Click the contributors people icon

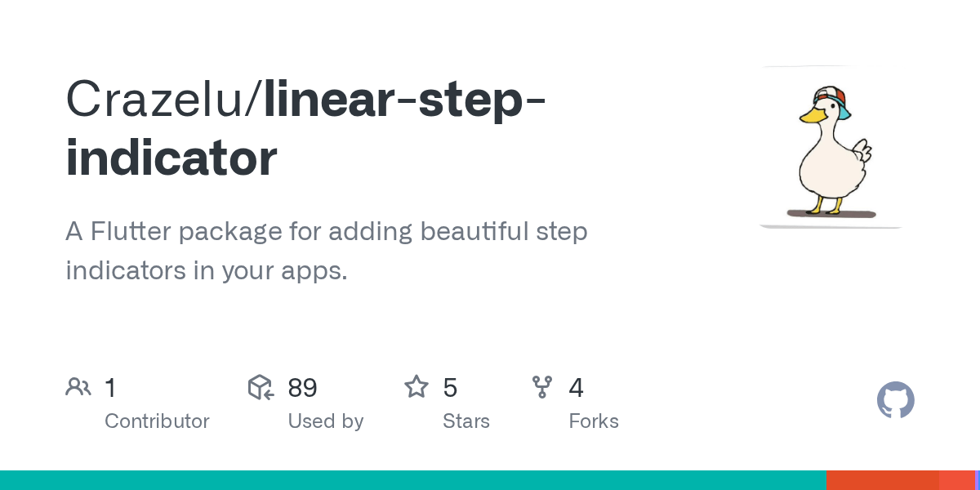pyautogui.click(x=78, y=387)
